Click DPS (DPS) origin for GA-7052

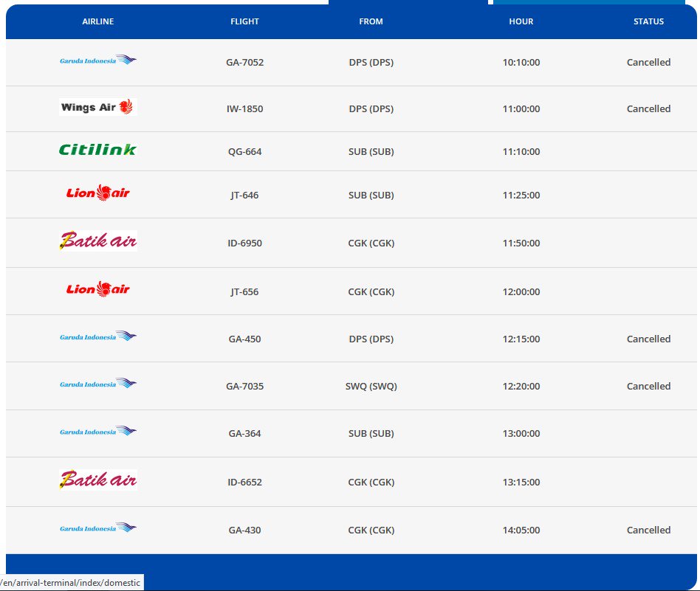pyautogui.click(x=371, y=63)
